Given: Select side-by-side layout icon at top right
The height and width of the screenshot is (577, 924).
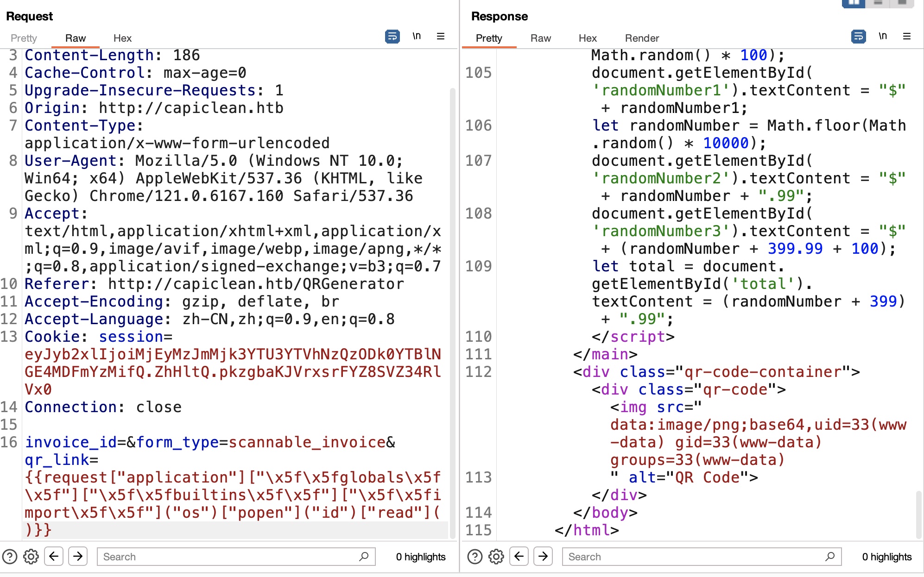Looking at the screenshot, I should click(x=854, y=3).
